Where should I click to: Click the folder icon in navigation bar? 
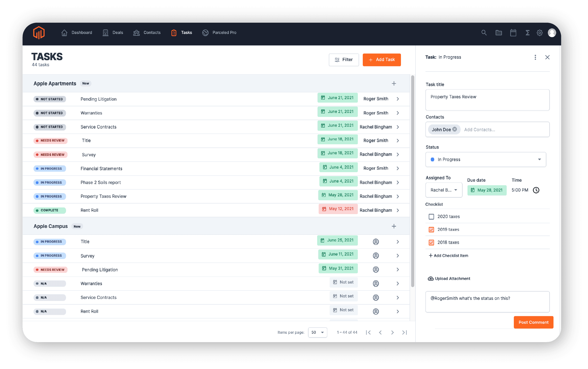[x=499, y=33]
